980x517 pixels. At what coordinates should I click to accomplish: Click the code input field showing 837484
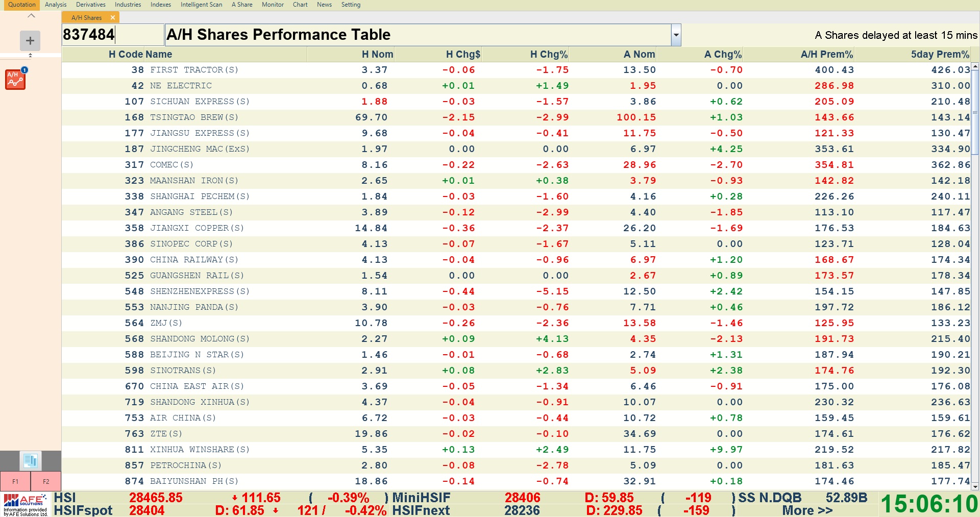112,35
